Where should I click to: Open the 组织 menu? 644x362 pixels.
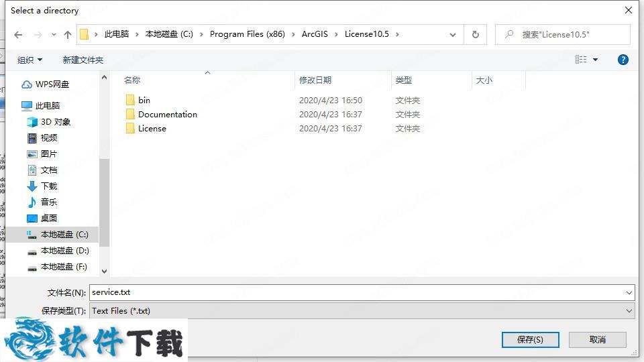click(30, 60)
